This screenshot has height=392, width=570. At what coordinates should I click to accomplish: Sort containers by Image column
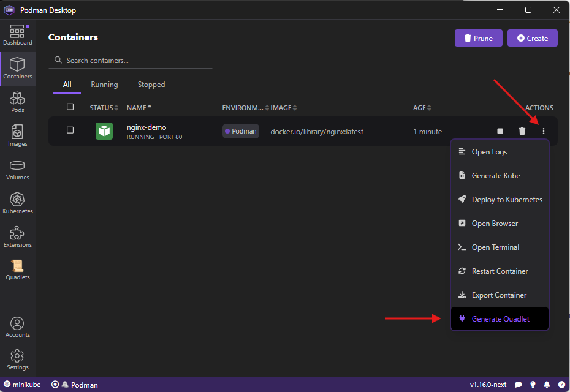tap(284, 108)
